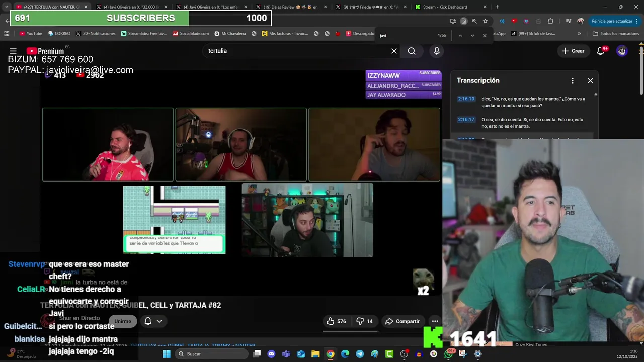
Task: Open the TikTok de Javi bookmark
Action: tap(533, 33)
